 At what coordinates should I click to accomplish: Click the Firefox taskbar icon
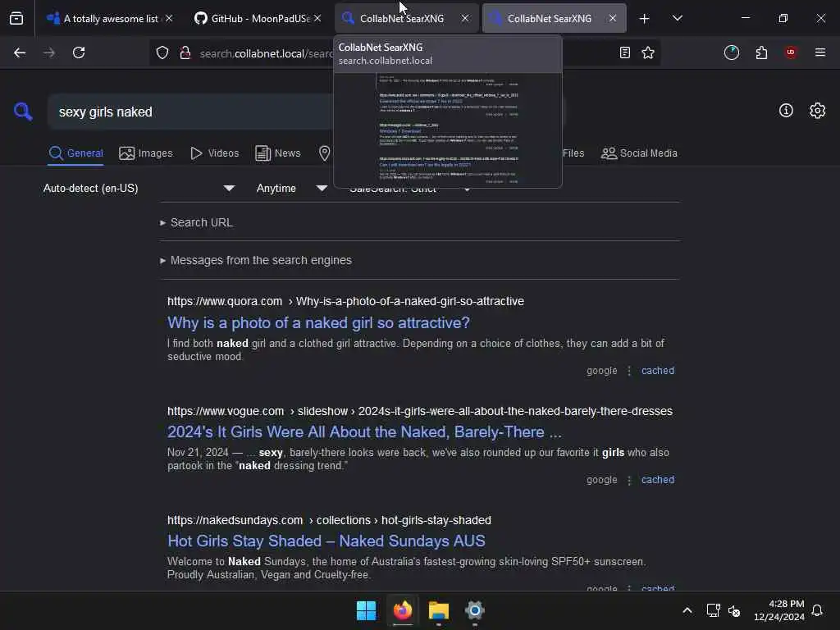pyautogui.click(x=403, y=610)
